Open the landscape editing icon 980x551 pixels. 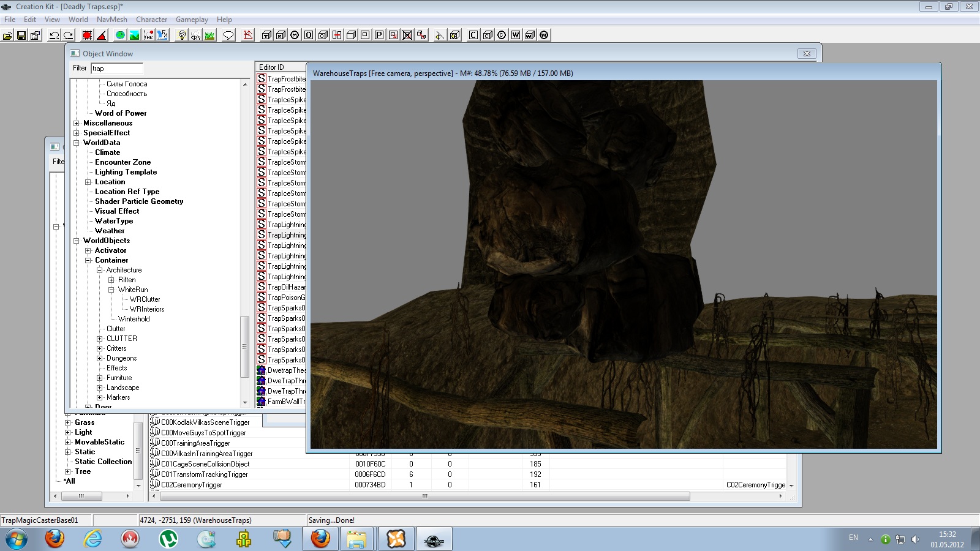[x=134, y=35]
